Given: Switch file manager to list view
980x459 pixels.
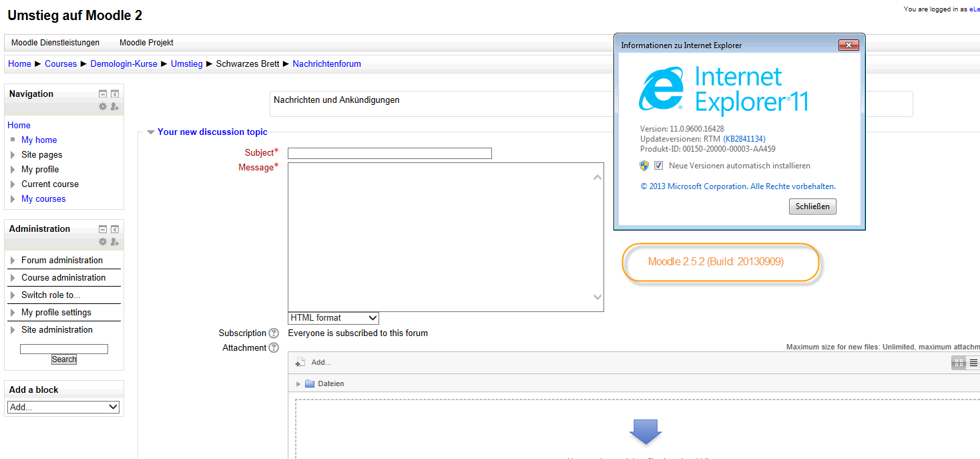Looking at the screenshot, I should click(x=973, y=363).
